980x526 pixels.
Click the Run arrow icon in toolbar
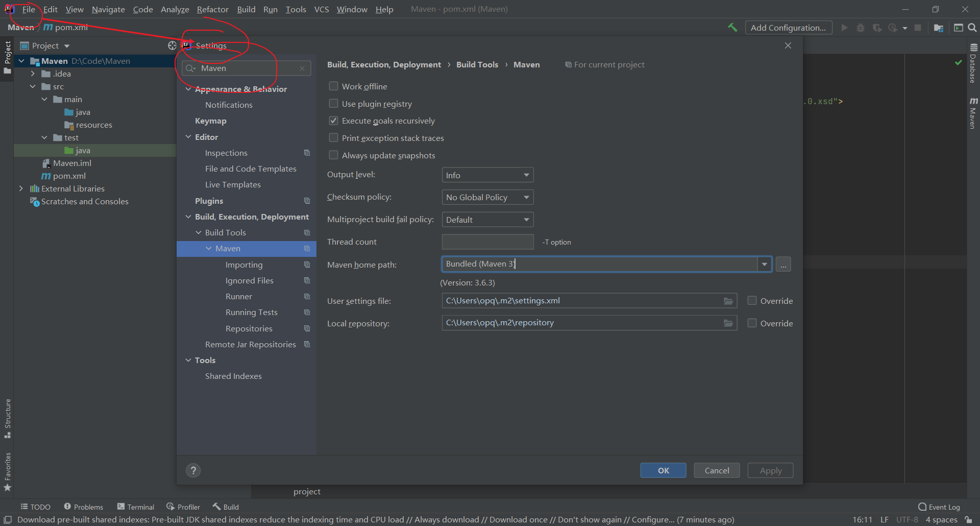(x=844, y=28)
